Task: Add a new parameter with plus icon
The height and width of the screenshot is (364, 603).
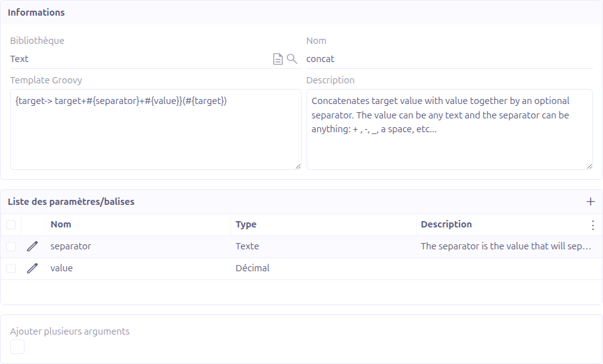Action: [590, 202]
